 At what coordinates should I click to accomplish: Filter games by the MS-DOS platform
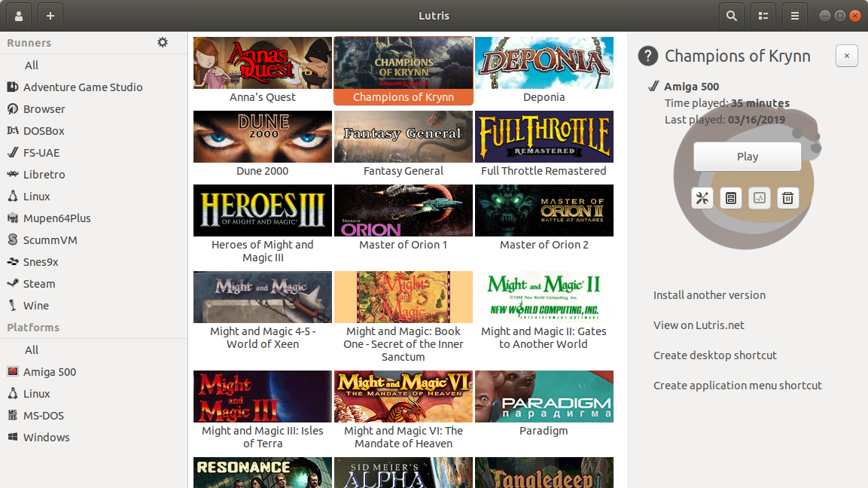pos(43,416)
